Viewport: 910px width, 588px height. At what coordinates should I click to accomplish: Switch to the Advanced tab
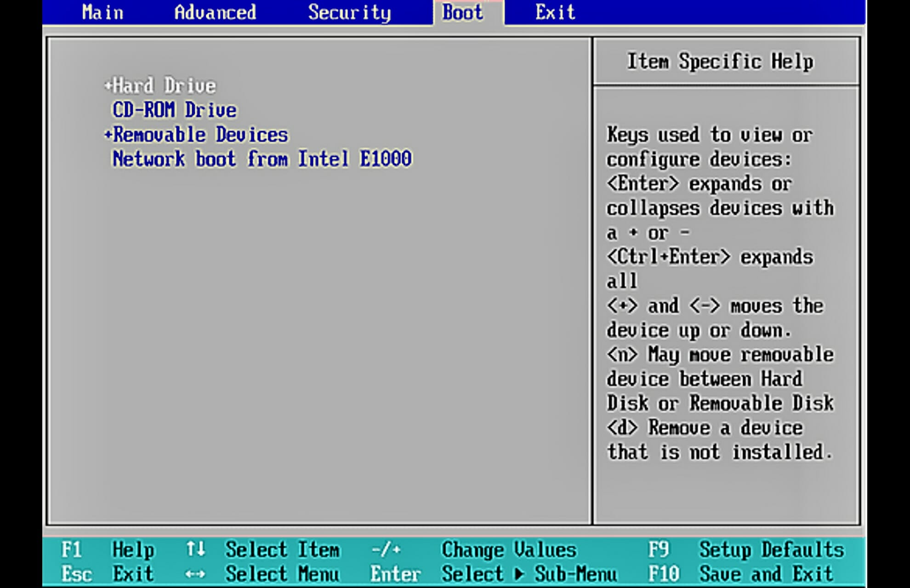click(215, 12)
